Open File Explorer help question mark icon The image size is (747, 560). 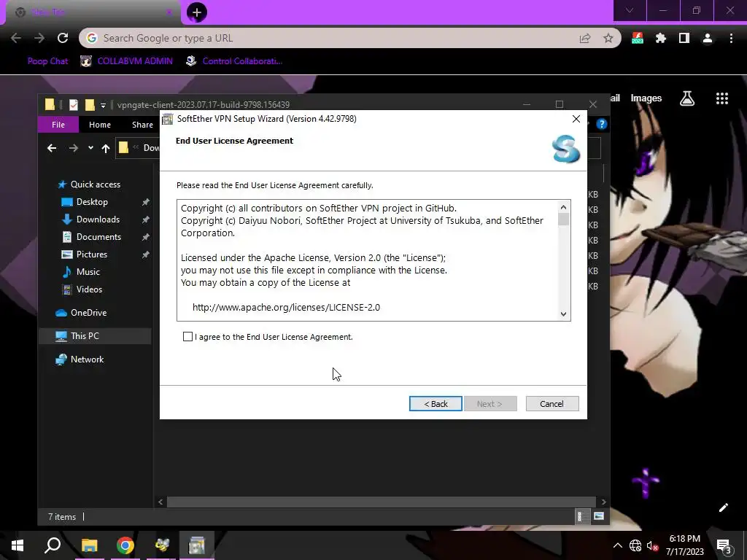602,124
